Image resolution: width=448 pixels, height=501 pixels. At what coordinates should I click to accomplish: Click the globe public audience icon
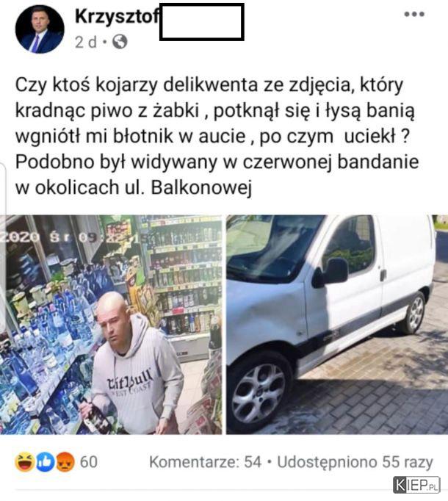pos(120,42)
